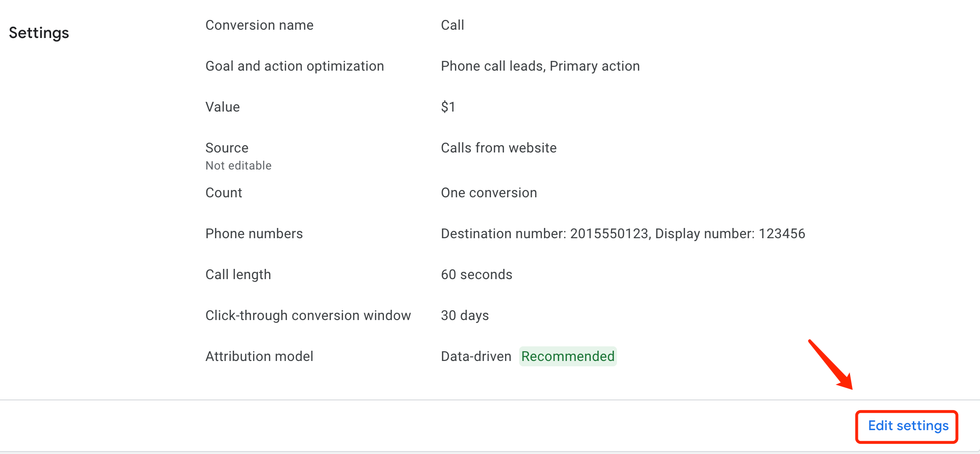Click the Not editable note under Source

[238, 166]
